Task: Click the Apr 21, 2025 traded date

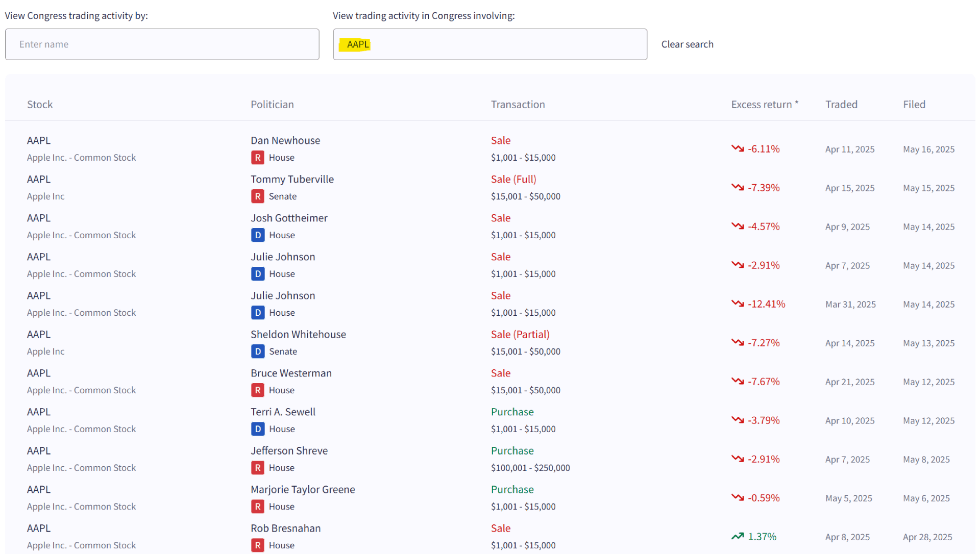Action: 850,382
